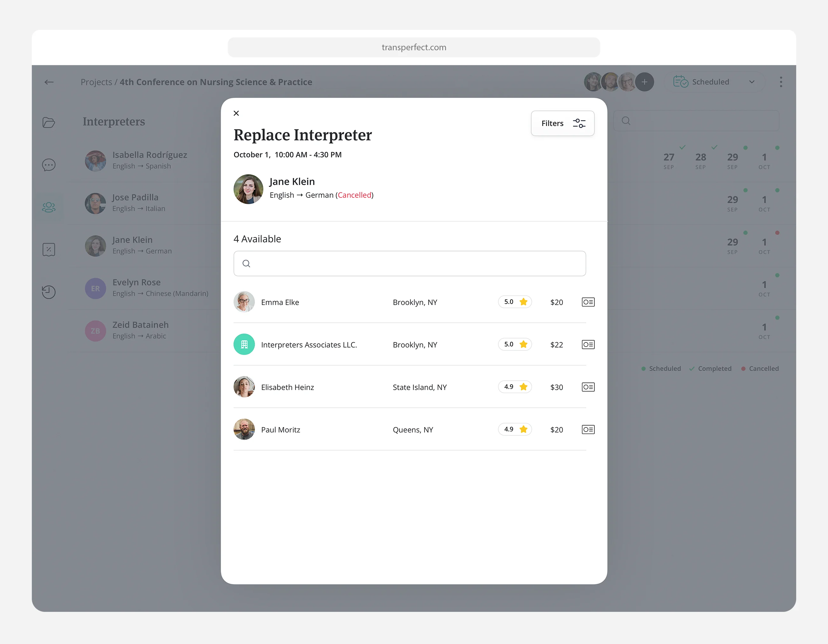Select Emma Elke as replacement interpreter
The image size is (828, 644).
[280, 302]
